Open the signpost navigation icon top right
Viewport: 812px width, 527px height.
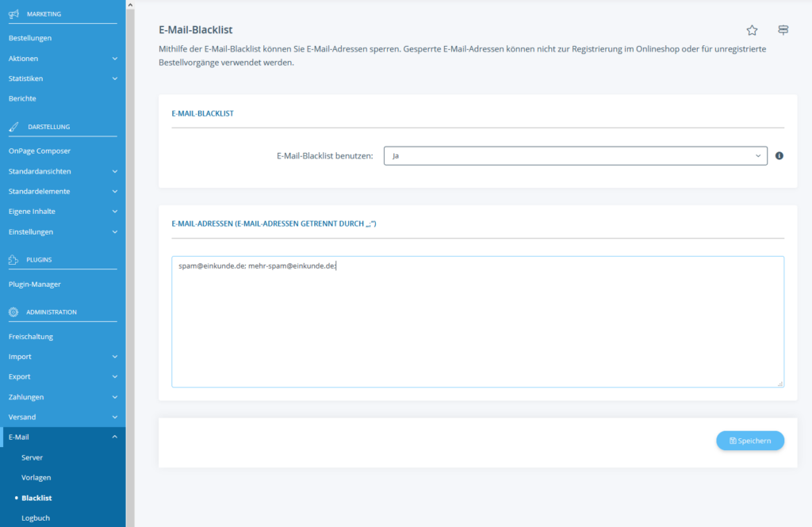click(783, 29)
